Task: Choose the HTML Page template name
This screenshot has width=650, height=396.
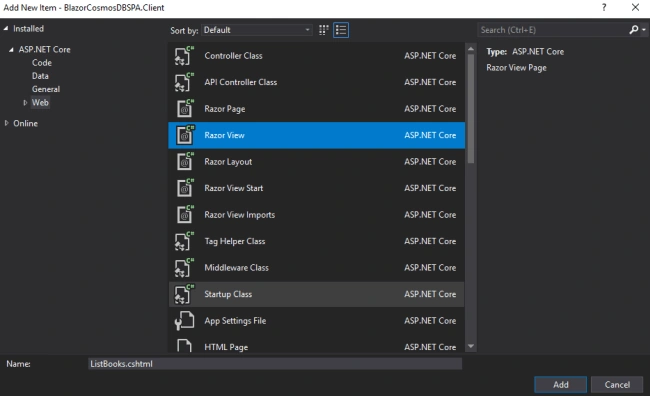Action: [x=226, y=347]
